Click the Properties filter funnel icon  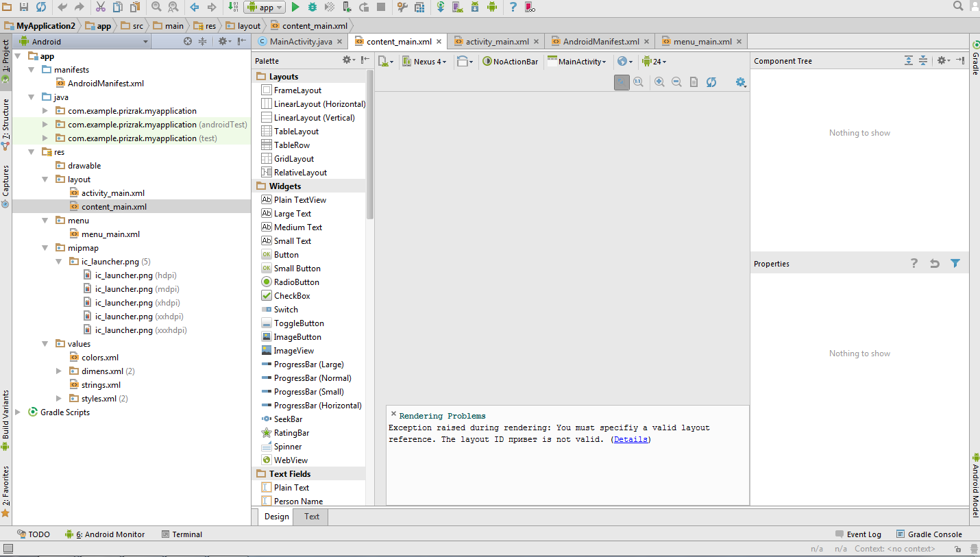pos(955,263)
